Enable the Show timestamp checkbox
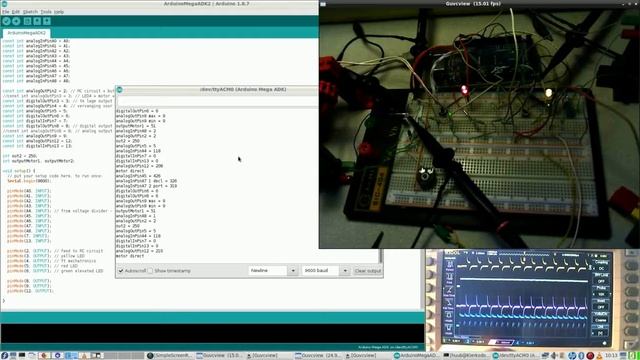Screen dimensions: 640x360 tap(151, 271)
